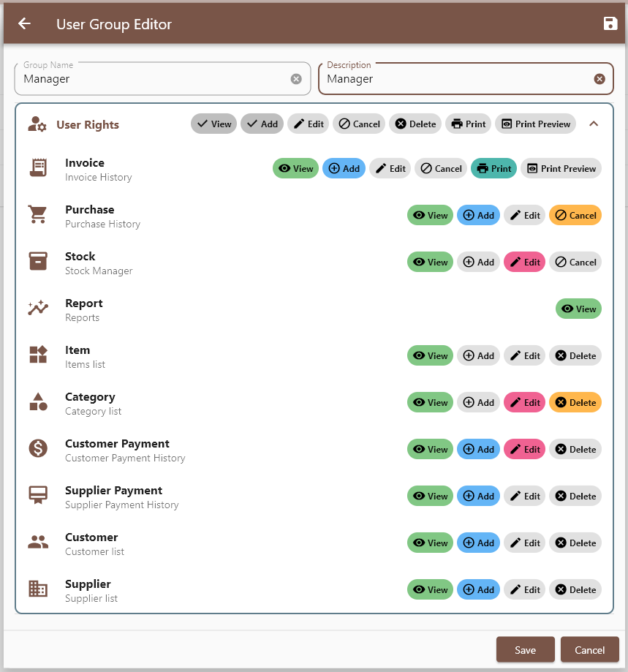Disable Customer Add right
The image size is (628, 672).
pyautogui.click(x=478, y=542)
